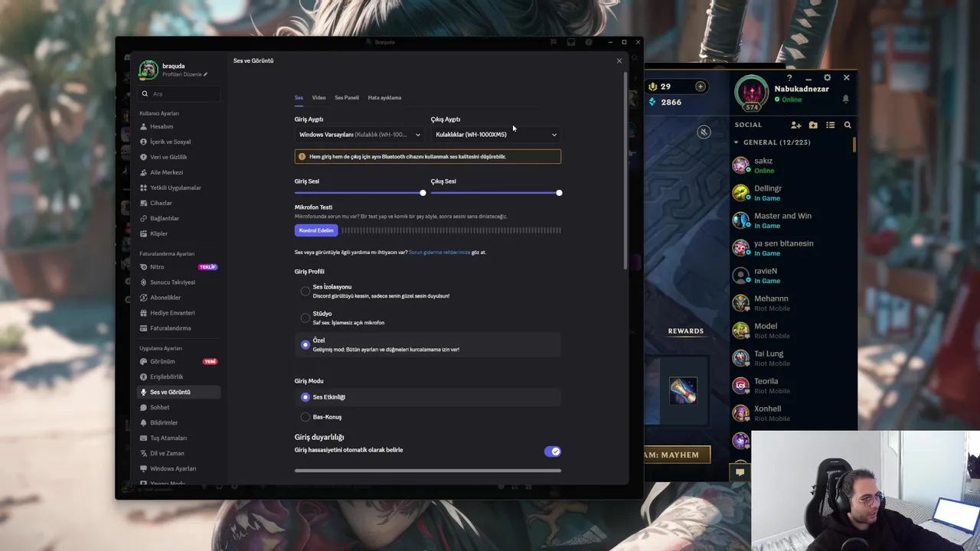Click Nabukadnezar profile icon in League
This screenshot has width=980, height=551.
pos(752,93)
